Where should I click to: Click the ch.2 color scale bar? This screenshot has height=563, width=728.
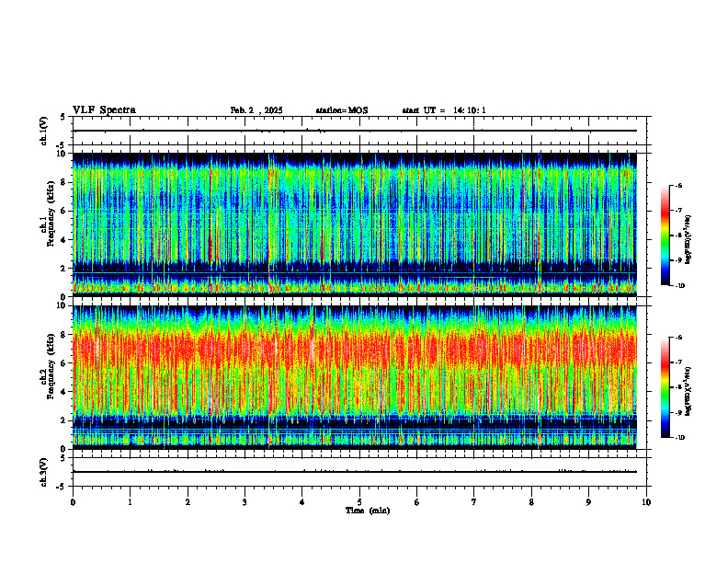click(665, 387)
